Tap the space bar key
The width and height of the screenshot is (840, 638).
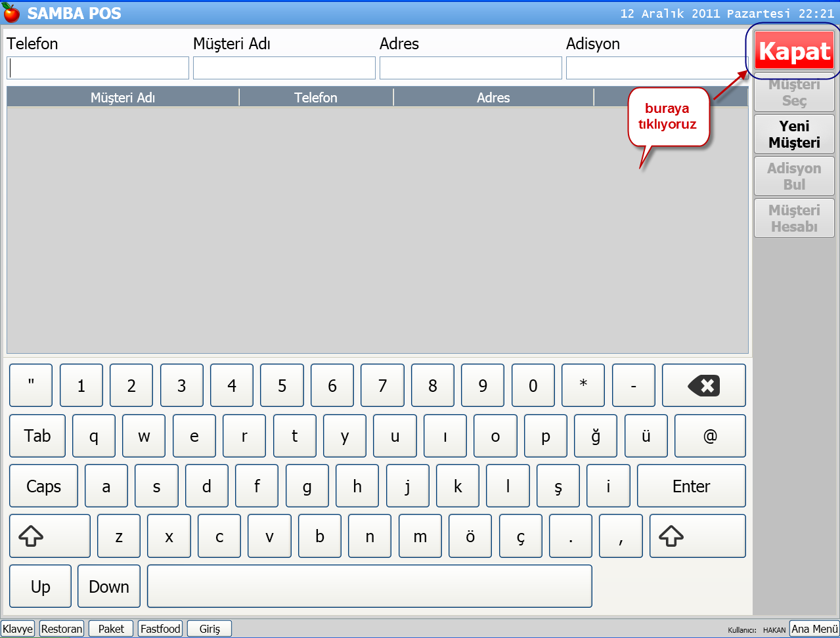click(370, 587)
